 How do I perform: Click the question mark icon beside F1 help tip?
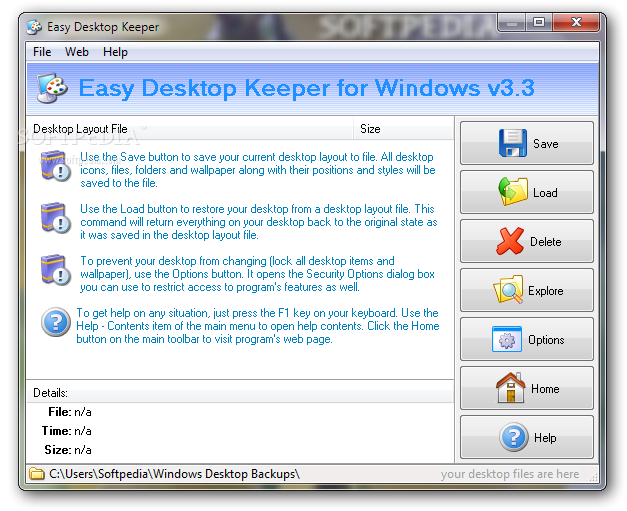[56, 322]
